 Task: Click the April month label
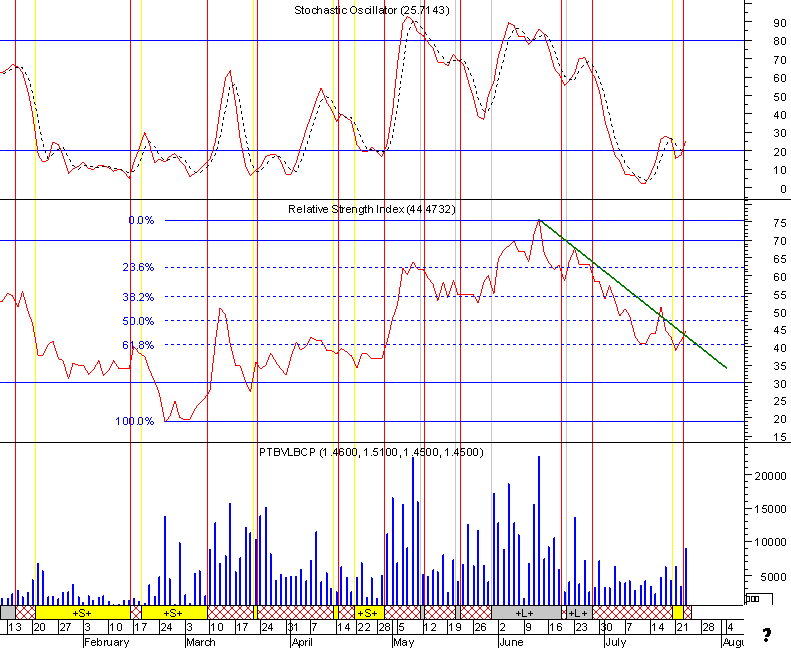coord(303,642)
